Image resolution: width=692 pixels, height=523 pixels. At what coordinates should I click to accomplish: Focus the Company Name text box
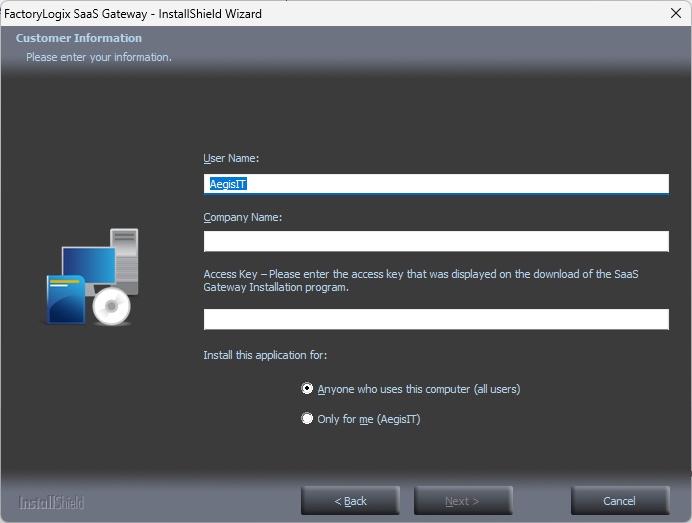pyautogui.click(x=436, y=241)
